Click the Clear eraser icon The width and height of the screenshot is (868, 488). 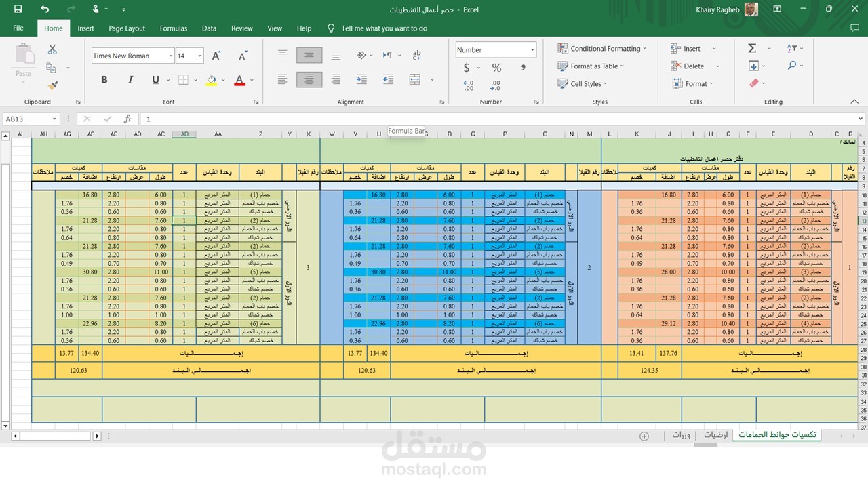coord(753,83)
